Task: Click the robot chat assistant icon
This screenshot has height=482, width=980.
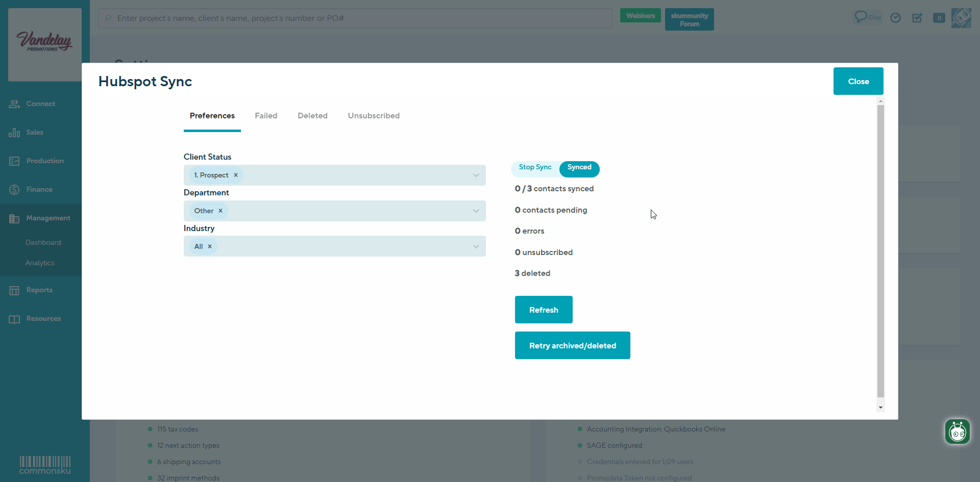Action: coord(957,432)
